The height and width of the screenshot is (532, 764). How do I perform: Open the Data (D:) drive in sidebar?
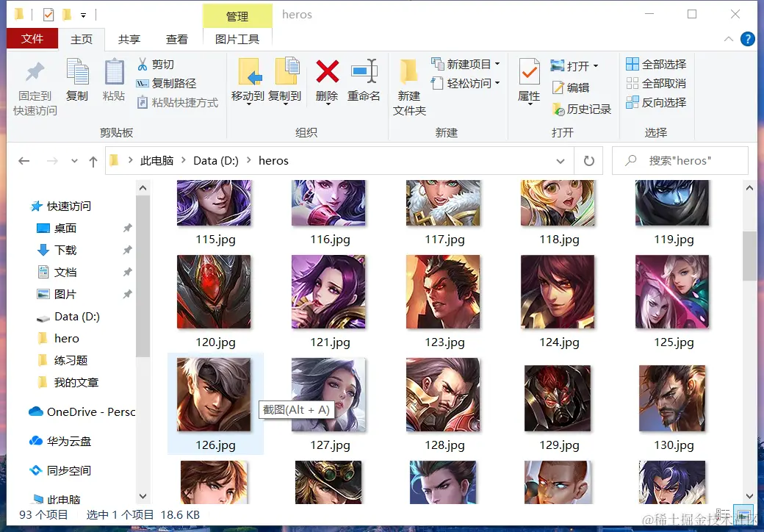pyautogui.click(x=68, y=317)
